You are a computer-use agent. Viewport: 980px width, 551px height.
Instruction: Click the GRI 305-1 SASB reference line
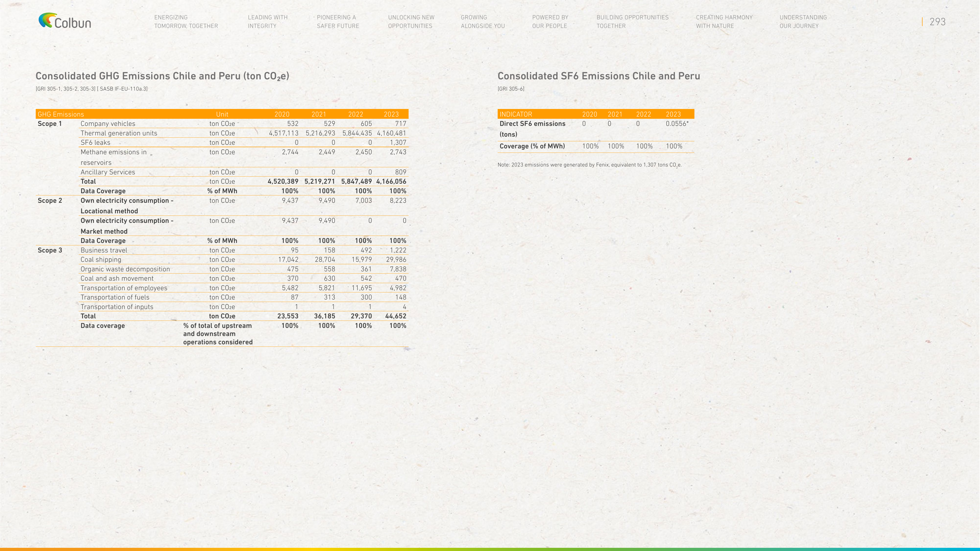pos(92,89)
